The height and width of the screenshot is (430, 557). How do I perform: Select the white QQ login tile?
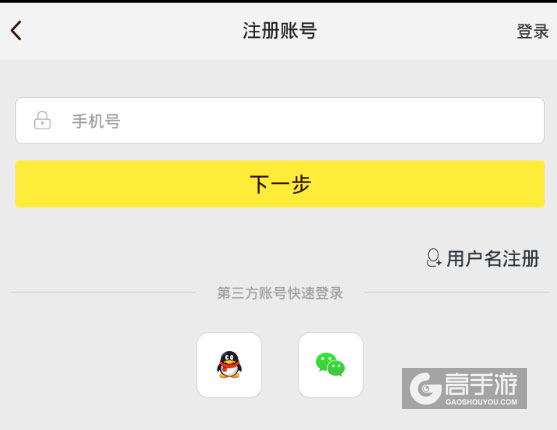[x=229, y=365]
